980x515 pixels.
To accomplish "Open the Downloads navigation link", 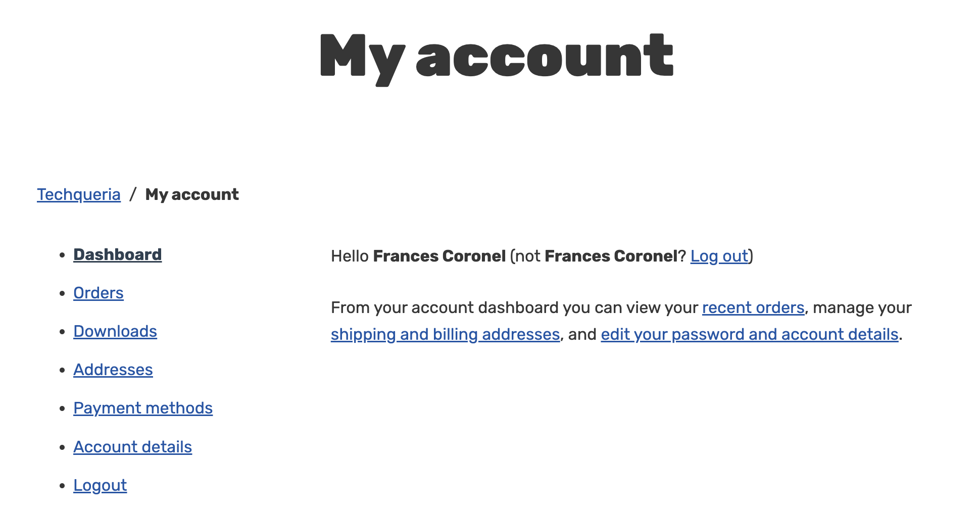I will coord(115,331).
